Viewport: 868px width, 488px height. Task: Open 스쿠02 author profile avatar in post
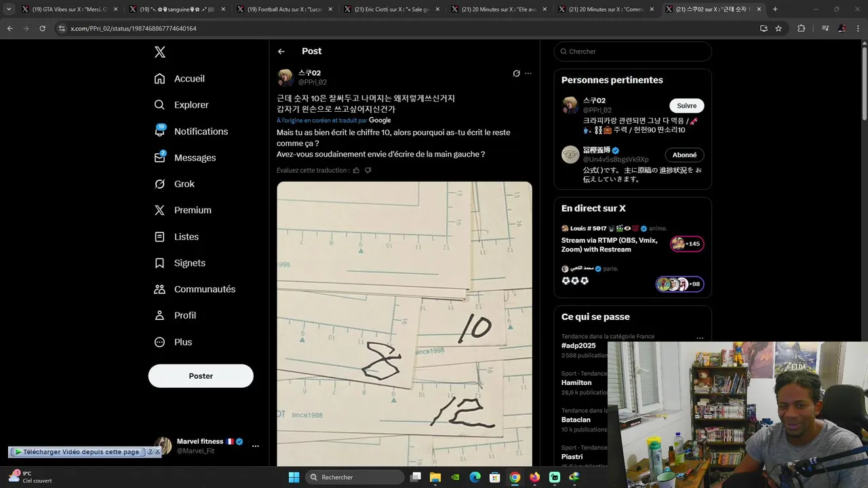tap(285, 77)
